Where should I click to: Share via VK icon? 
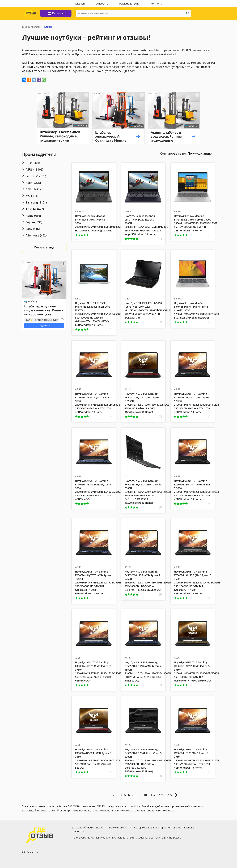pyautogui.click(x=24, y=80)
